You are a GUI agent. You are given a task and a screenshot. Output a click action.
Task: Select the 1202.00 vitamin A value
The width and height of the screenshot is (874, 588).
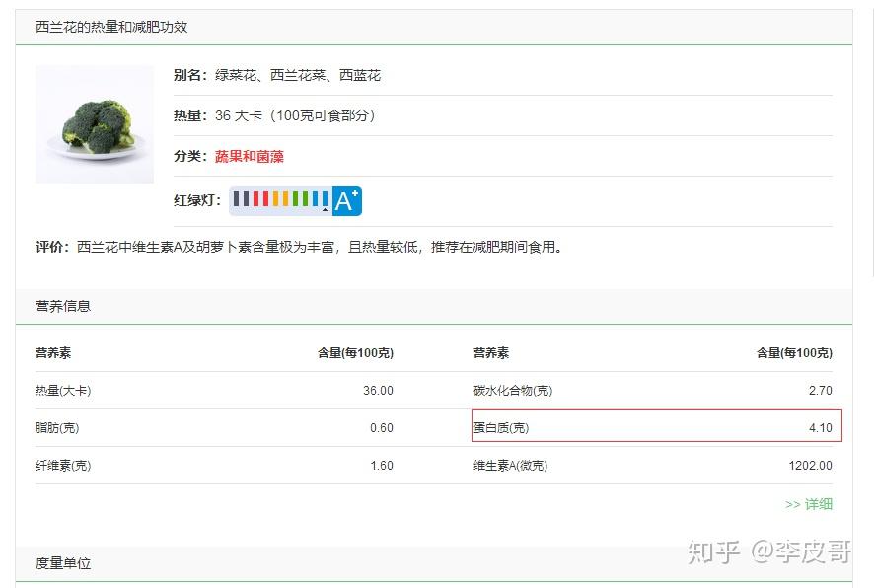[811, 466]
